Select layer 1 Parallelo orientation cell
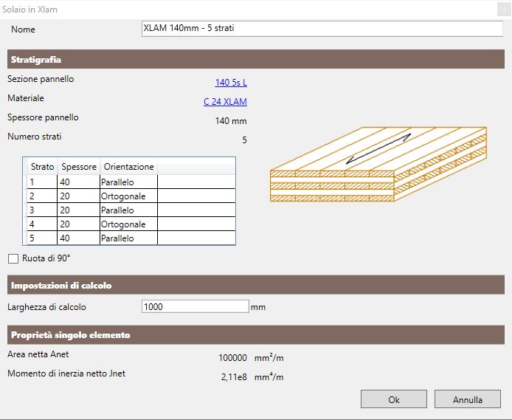512x420 pixels. point(128,182)
